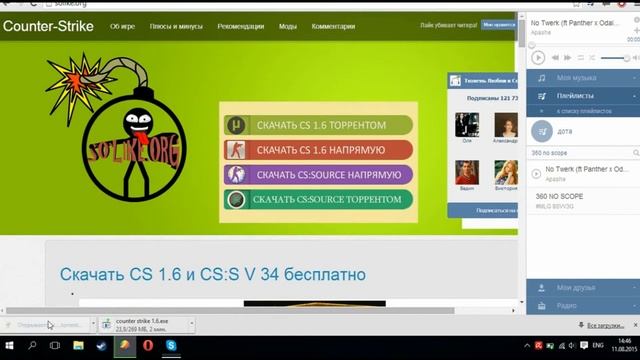Click the VK group widget logo icon

tap(455, 81)
